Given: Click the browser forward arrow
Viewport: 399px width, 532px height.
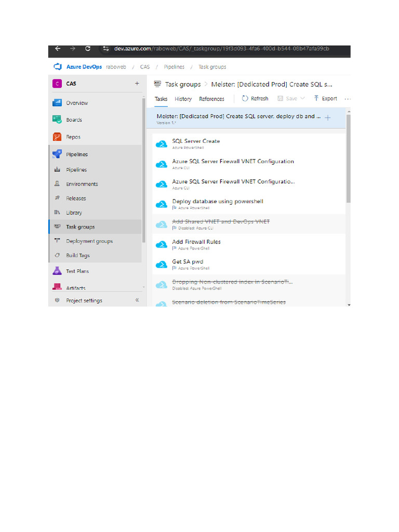Looking at the screenshot, I should click(x=73, y=48).
